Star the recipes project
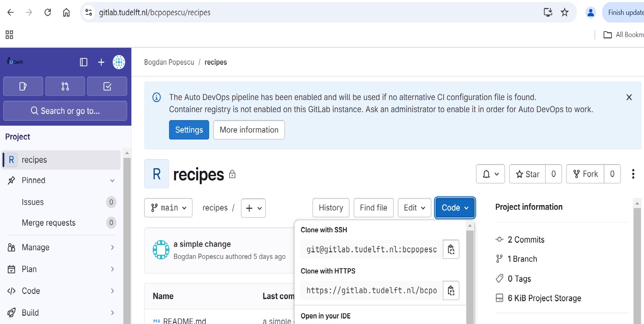This screenshot has width=644, height=324. tap(528, 174)
